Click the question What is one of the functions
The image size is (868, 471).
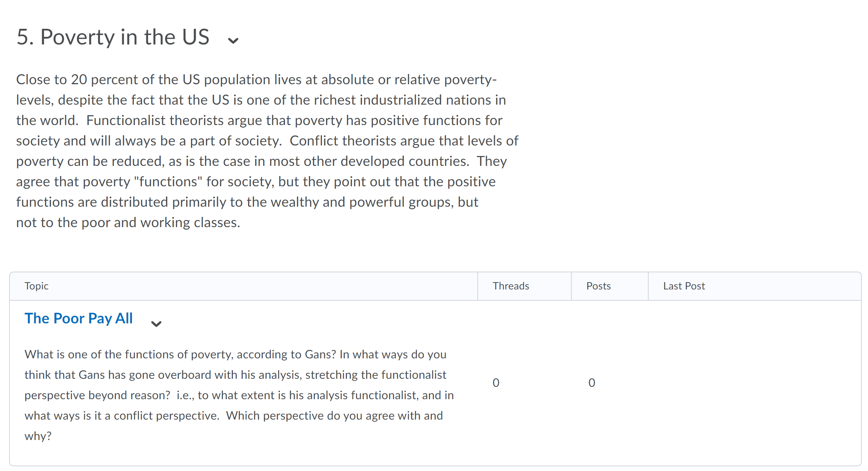click(180, 354)
